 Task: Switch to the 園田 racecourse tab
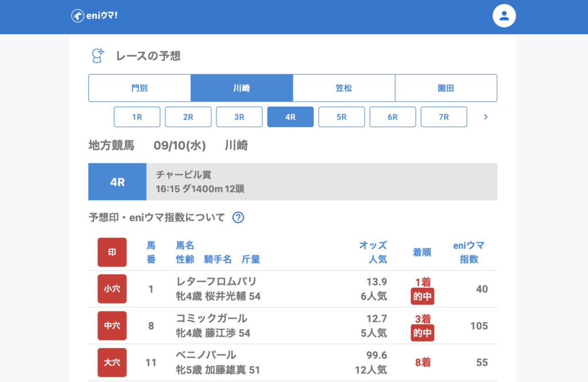(446, 88)
